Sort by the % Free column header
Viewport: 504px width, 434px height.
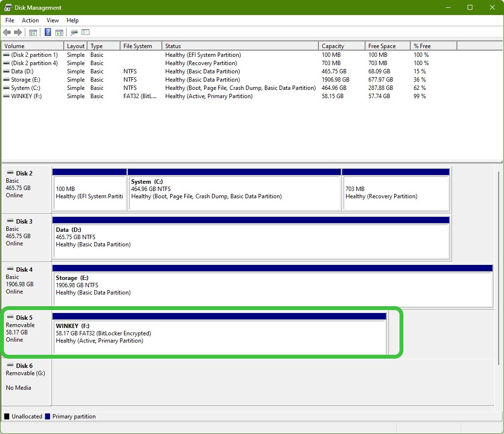pyautogui.click(x=434, y=46)
